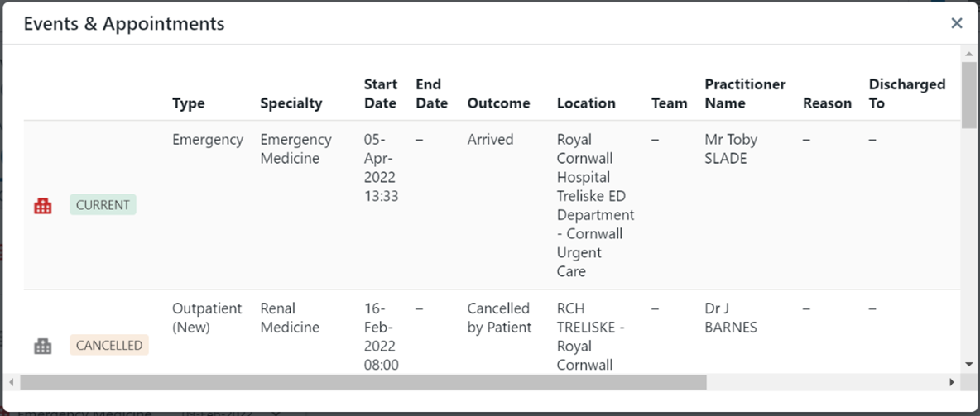
Task: Select the green CURRENT status badge
Action: (103, 205)
